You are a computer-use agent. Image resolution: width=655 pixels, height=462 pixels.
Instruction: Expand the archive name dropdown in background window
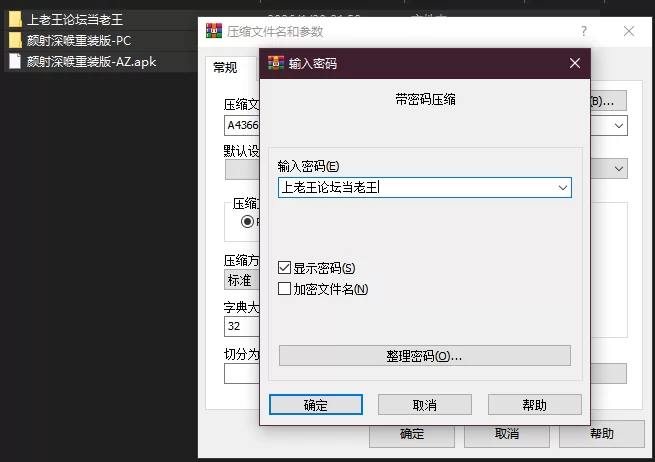pos(619,126)
